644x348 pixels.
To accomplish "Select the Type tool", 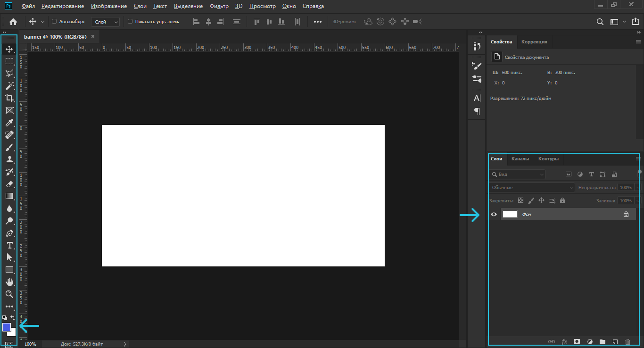I will [9, 245].
